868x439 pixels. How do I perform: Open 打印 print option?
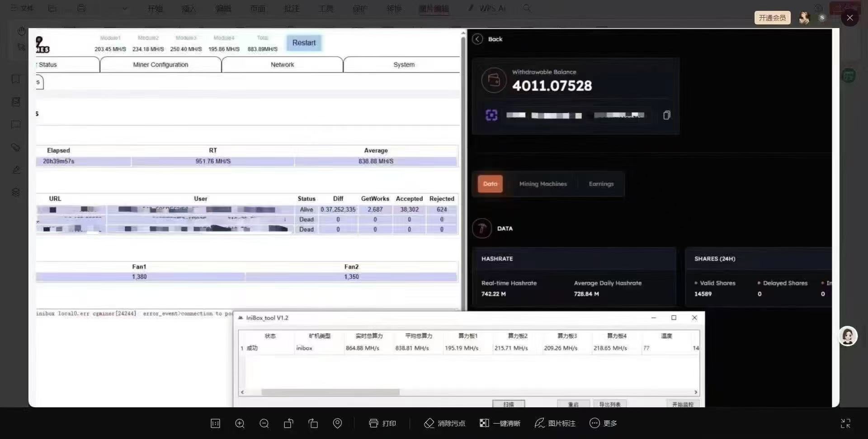coord(382,423)
